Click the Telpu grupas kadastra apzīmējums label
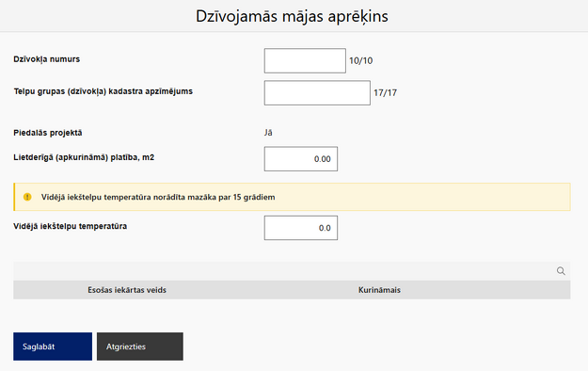588x371 pixels. tap(103, 91)
